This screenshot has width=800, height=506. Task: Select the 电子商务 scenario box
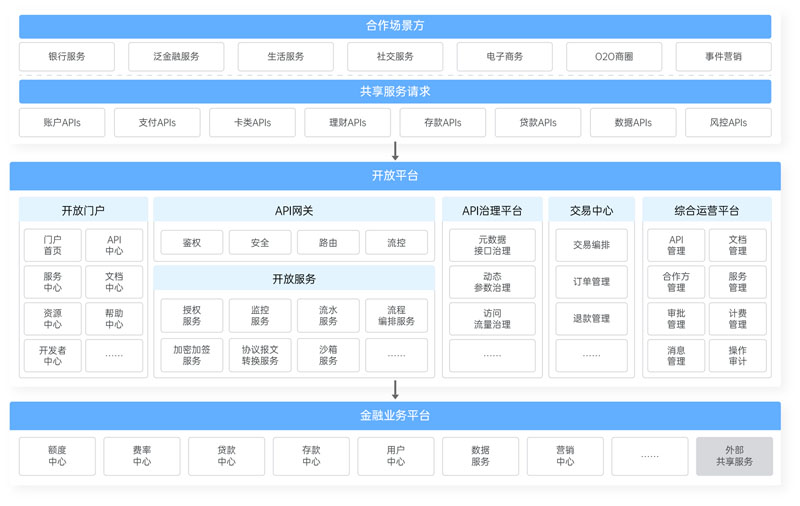point(504,57)
